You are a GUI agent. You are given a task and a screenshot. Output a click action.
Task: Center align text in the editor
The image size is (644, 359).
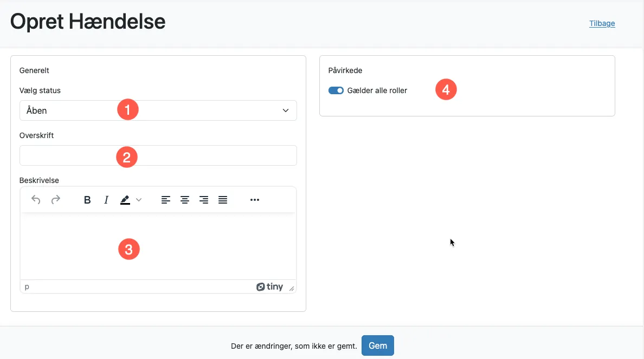[185, 200]
